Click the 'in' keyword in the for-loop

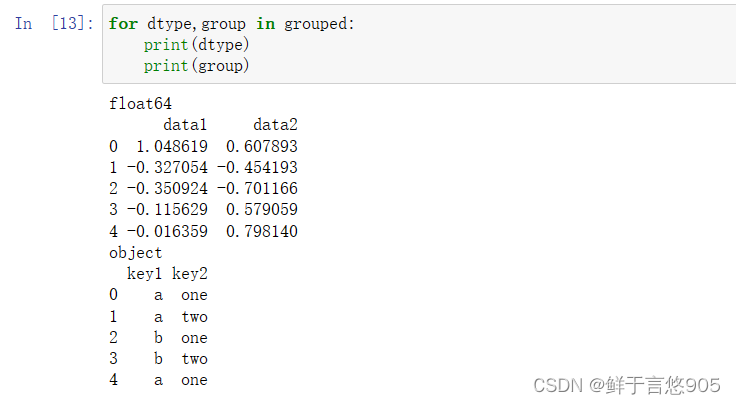(265, 23)
